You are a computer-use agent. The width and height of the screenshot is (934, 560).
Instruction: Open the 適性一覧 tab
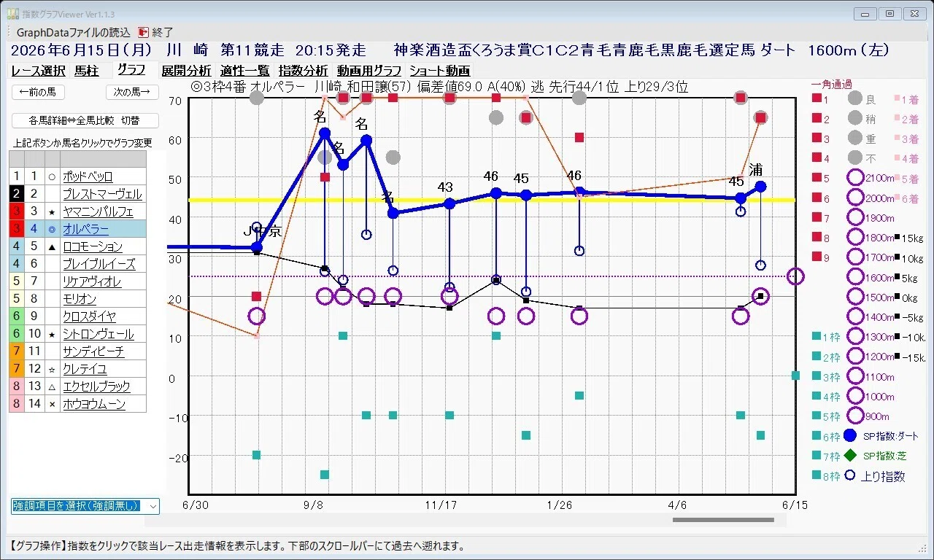(x=245, y=71)
